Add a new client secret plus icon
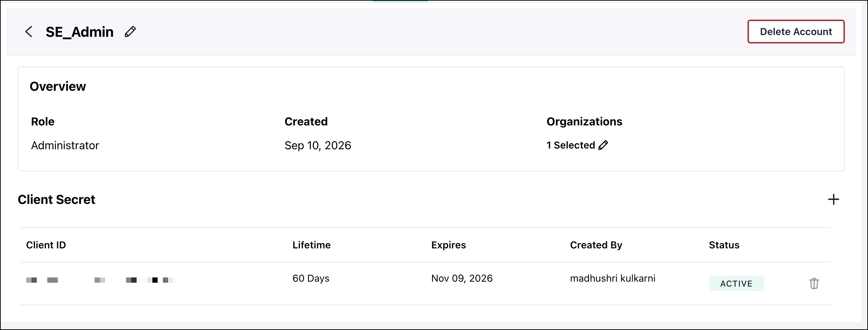Image resolution: width=868 pixels, height=330 pixels. 833,199
